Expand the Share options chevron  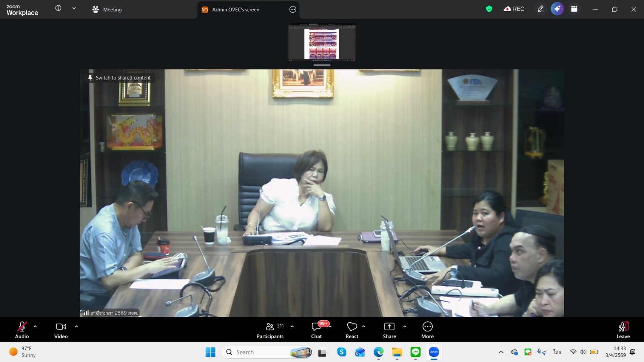tap(405, 327)
